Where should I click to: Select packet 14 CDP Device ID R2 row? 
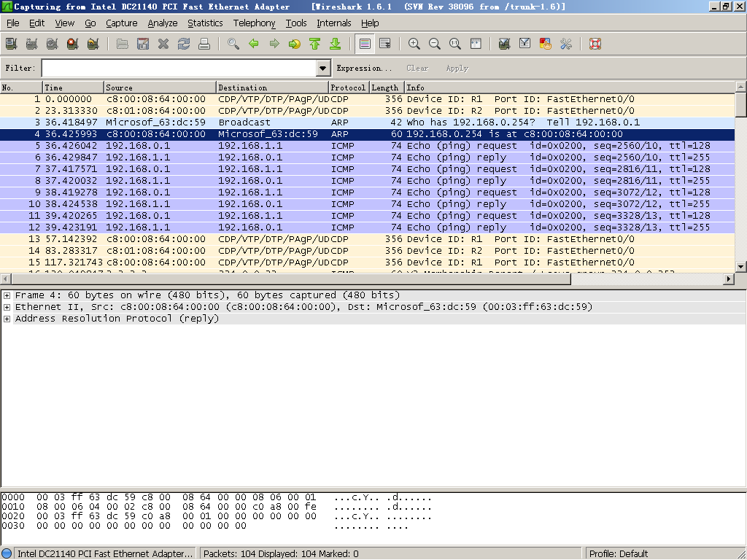point(368,251)
